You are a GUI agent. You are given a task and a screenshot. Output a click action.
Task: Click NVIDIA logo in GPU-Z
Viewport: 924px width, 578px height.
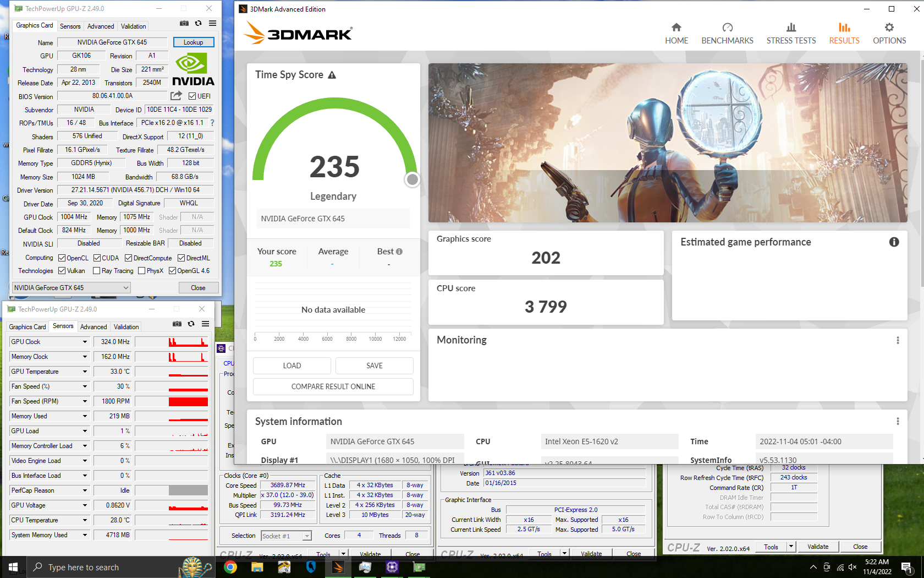click(193, 69)
